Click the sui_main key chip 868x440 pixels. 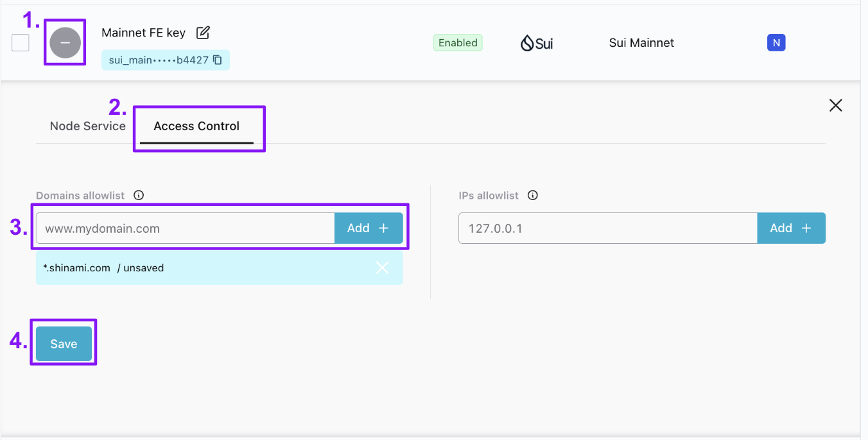(x=158, y=60)
